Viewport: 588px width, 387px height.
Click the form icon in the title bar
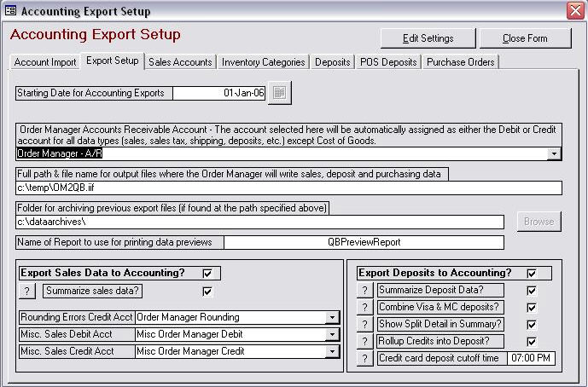[x=10, y=10]
